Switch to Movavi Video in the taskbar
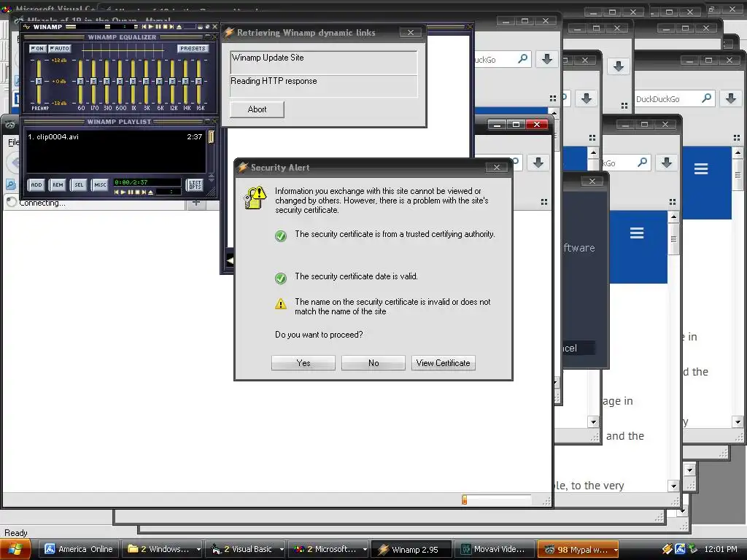This screenshot has width=747, height=560. [x=494, y=549]
